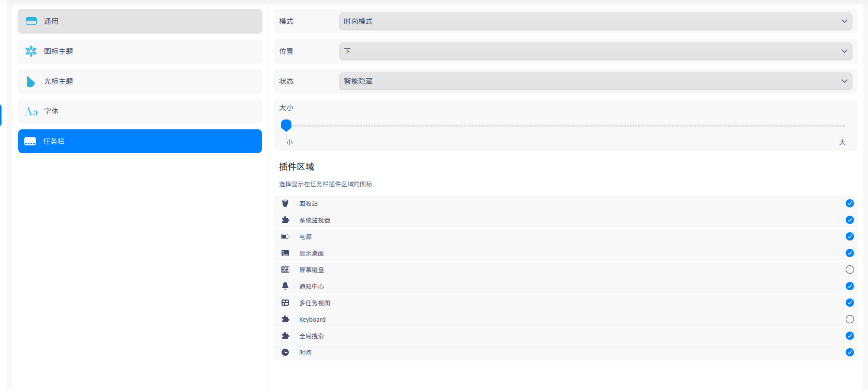Click the 光标主题 cursor icon
This screenshot has width=868, height=389.
click(x=31, y=81)
